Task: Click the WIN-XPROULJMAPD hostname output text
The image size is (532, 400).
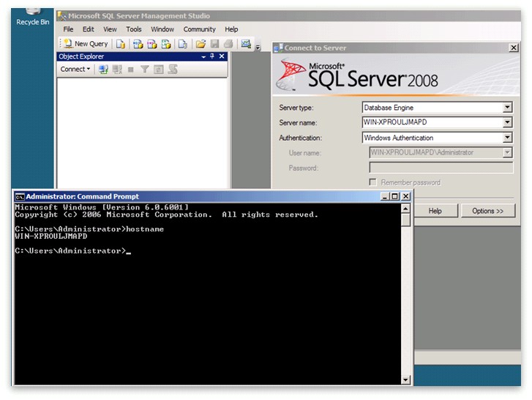Action: point(51,237)
